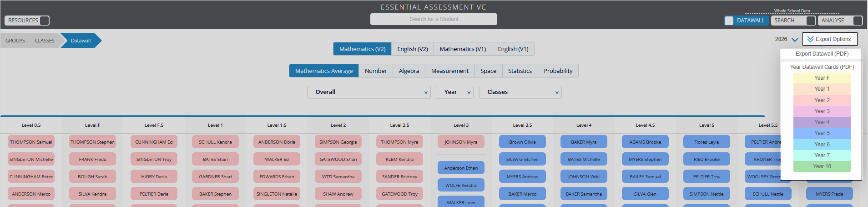Pick the Year 5 blue swatch
Image resolution: width=868 pixels, height=207 pixels.
(822, 133)
